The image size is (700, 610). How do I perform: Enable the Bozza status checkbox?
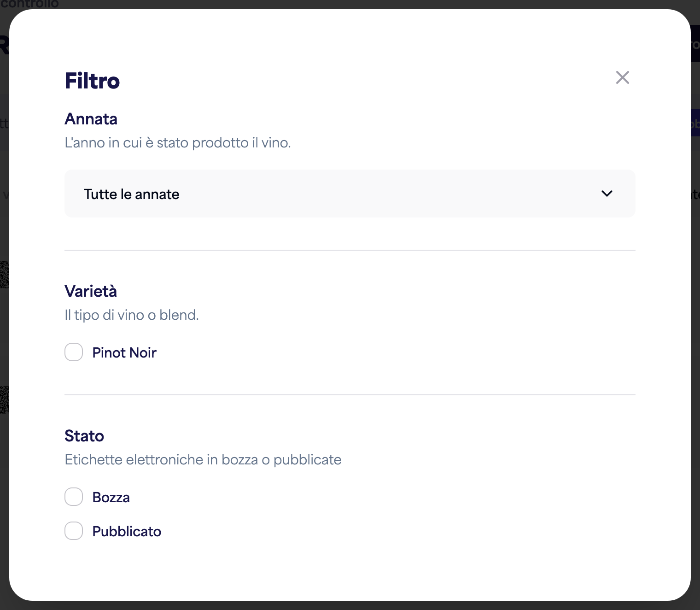[74, 497]
